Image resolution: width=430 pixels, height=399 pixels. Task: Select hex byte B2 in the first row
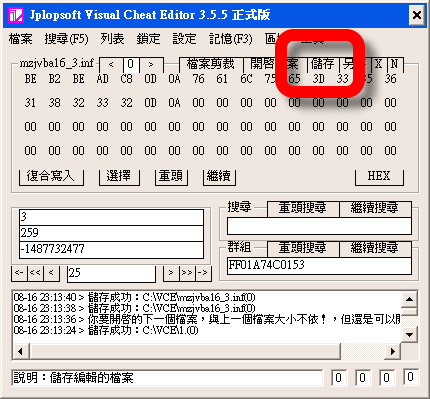coord(55,79)
